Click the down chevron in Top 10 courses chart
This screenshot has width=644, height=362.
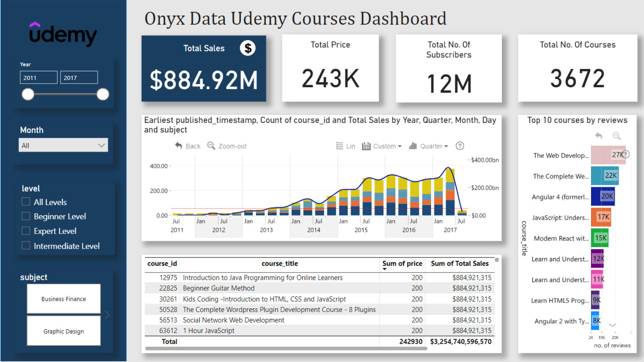tap(612, 325)
